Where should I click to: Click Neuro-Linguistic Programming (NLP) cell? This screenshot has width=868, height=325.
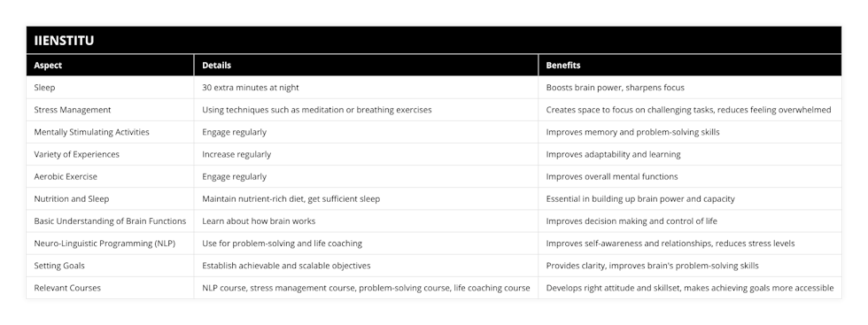pyautogui.click(x=110, y=243)
